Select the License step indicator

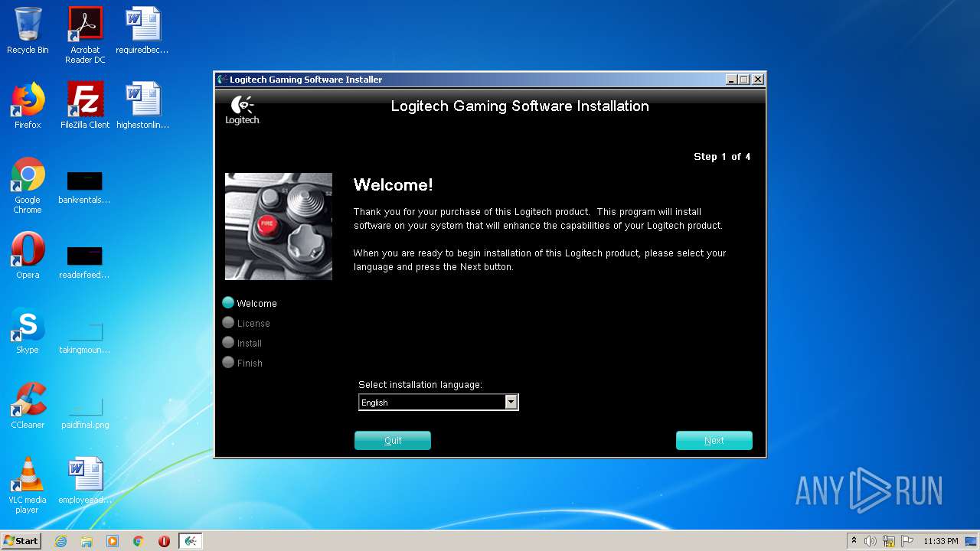(246, 323)
